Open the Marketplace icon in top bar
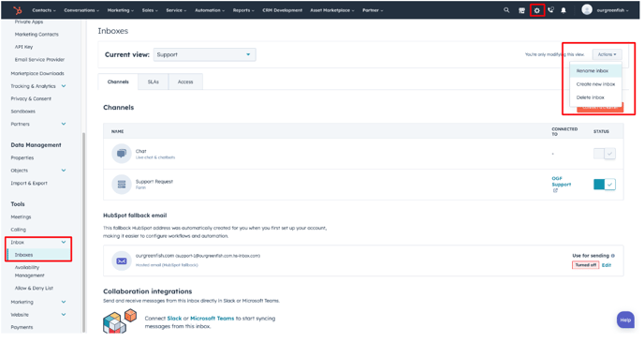Viewport: 644px width, 342px height. [521, 10]
